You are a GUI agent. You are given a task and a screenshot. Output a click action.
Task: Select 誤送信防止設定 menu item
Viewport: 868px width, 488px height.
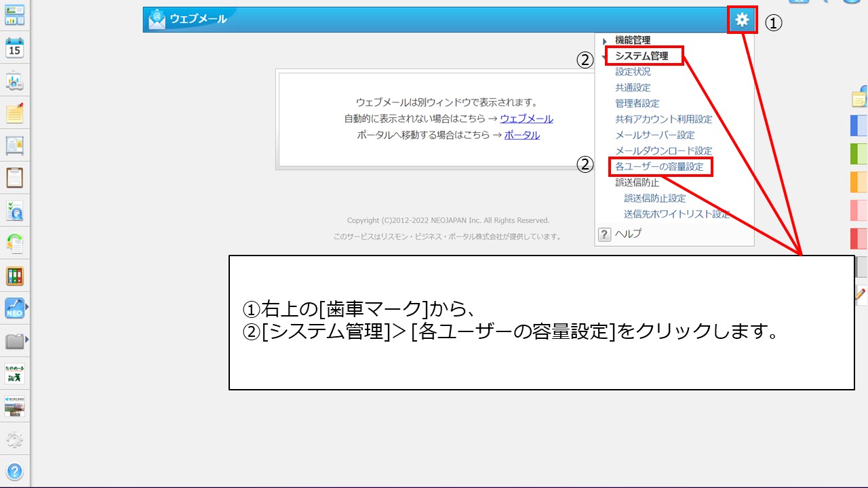(x=654, y=199)
